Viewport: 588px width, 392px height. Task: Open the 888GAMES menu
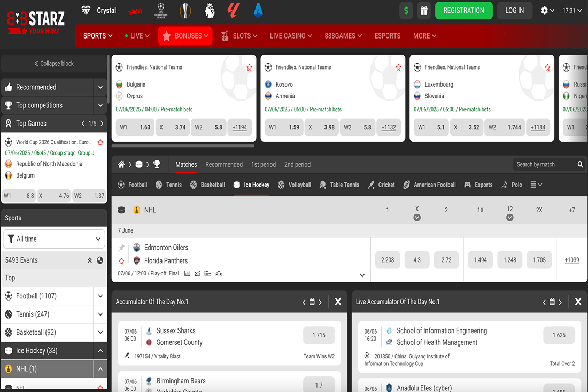coord(343,36)
